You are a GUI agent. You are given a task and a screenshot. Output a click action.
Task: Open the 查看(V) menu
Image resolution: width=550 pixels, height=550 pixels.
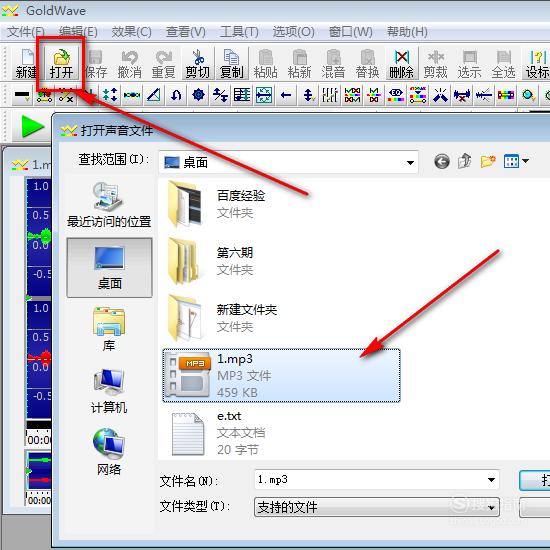click(x=186, y=32)
